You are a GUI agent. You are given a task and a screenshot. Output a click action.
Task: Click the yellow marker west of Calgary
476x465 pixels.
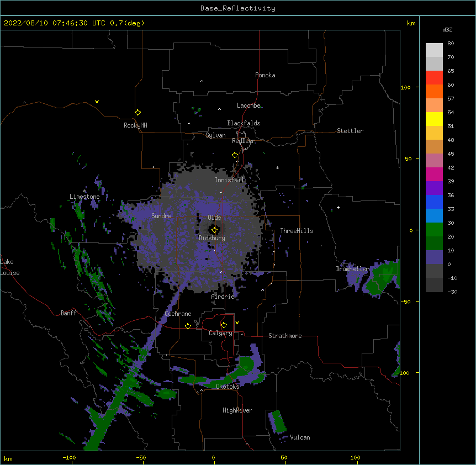(x=188, y=326)
